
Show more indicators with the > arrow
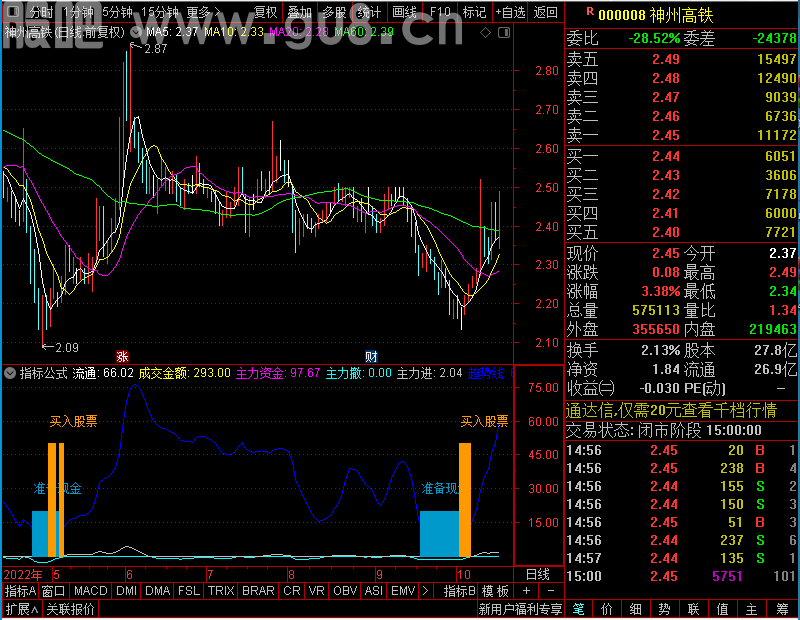tap(426, 591)
